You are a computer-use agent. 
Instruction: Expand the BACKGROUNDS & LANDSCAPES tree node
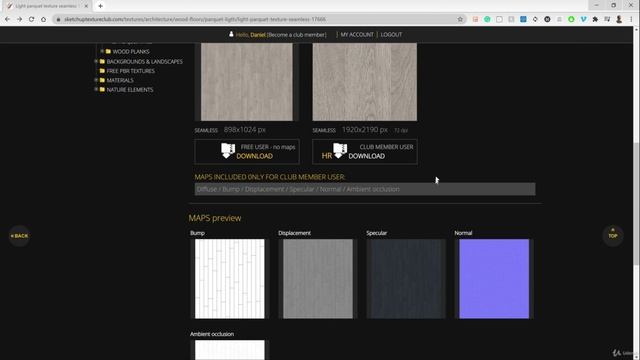96,61
